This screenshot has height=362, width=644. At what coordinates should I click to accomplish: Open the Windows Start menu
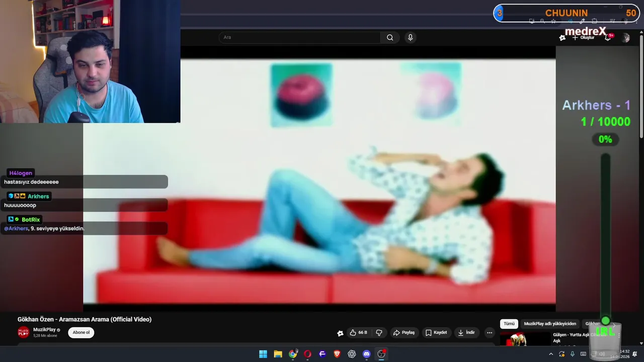(263, 354)
